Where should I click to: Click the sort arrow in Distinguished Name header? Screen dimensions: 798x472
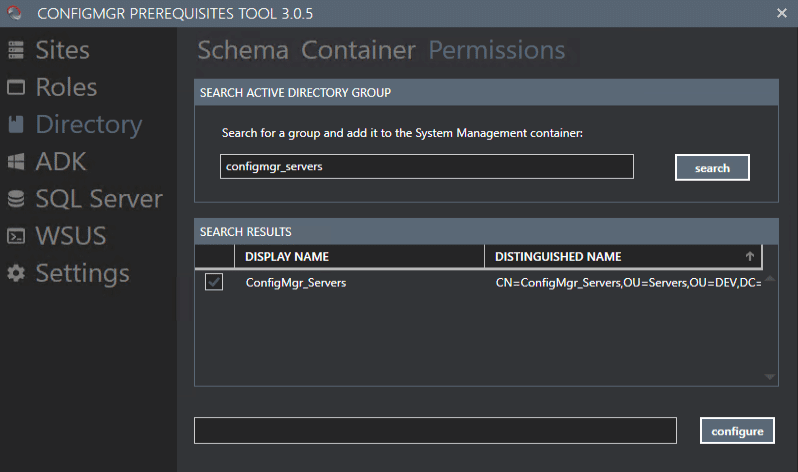pos(750,256)
